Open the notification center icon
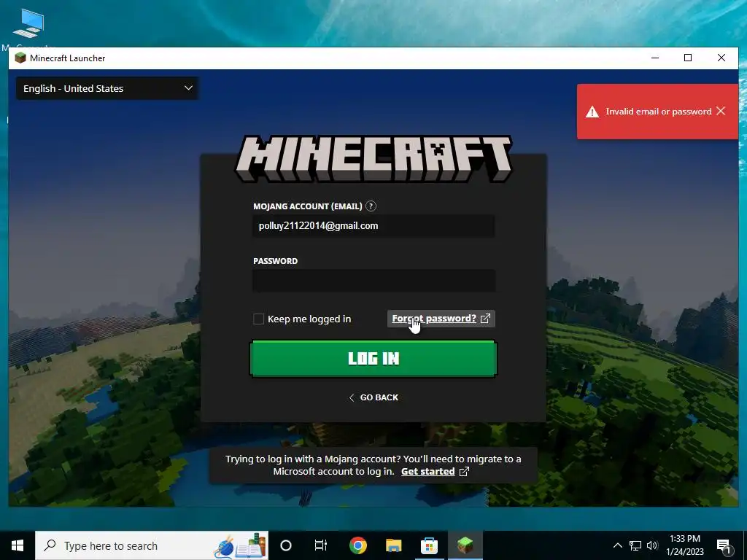Viewport: 747px width, 560px height. (x=724, y=545)
